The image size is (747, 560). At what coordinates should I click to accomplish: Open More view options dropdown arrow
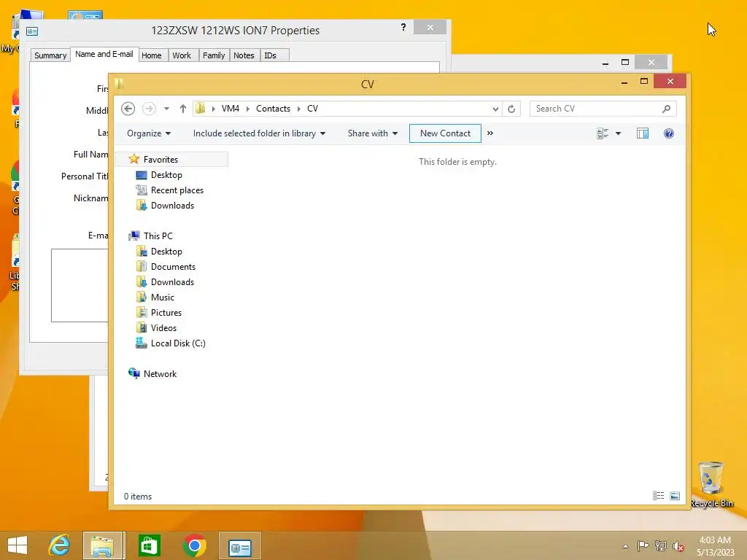click(x=618, y=133)
